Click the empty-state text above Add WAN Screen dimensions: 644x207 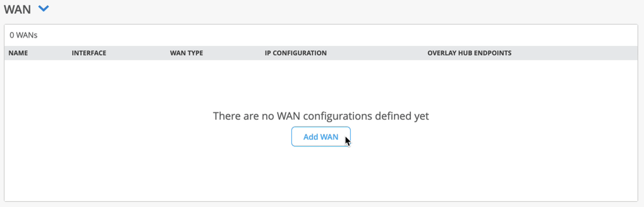tap(321, 116)
